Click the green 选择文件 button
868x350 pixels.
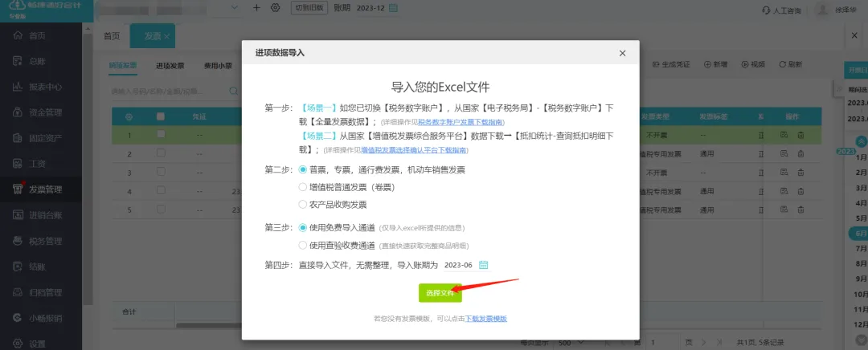click(x=440, y=293)
